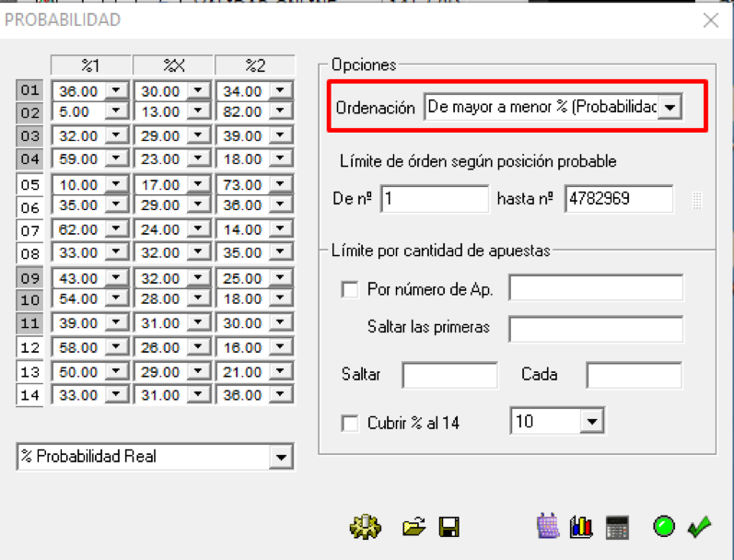The width and height of the screenshot is (734, 560).
Task: Click the 'Cada' input field
Action: coord(634,376)
